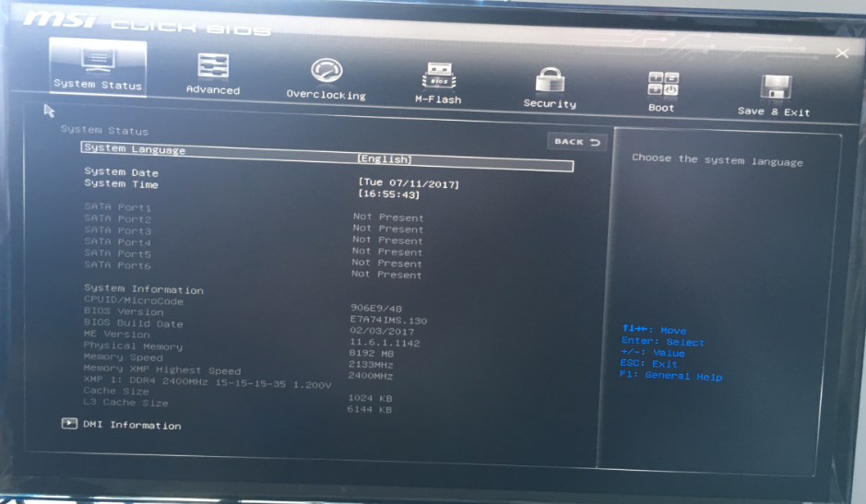Click the value E7A74IMS.130
The width and height of the screenshot is (866, 504).
tap(389, 320)
